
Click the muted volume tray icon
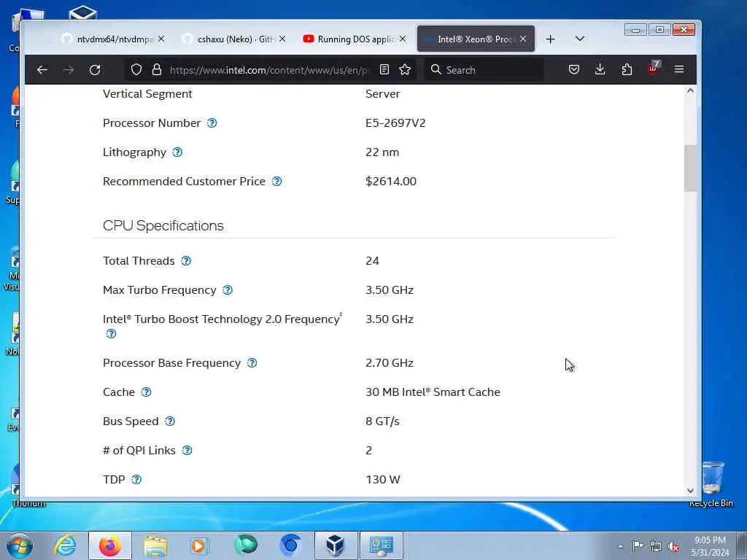(673, 546)
